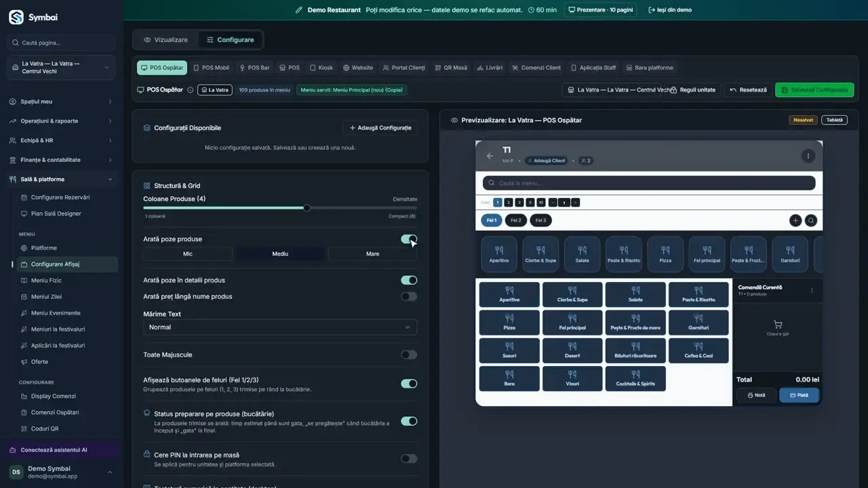This screenshot has height=488, width=868.
Task: Click the search icon next to Fel 3
Action: pos(811,220)
